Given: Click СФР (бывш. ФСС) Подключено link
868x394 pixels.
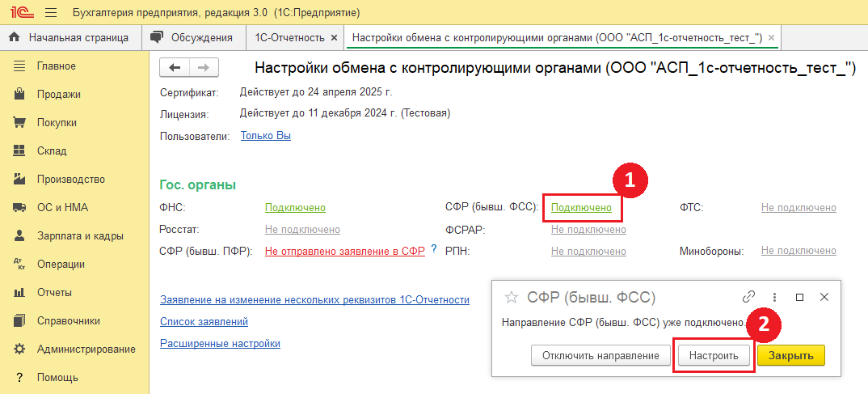Looking at the screenshot, I should (581, 208).
